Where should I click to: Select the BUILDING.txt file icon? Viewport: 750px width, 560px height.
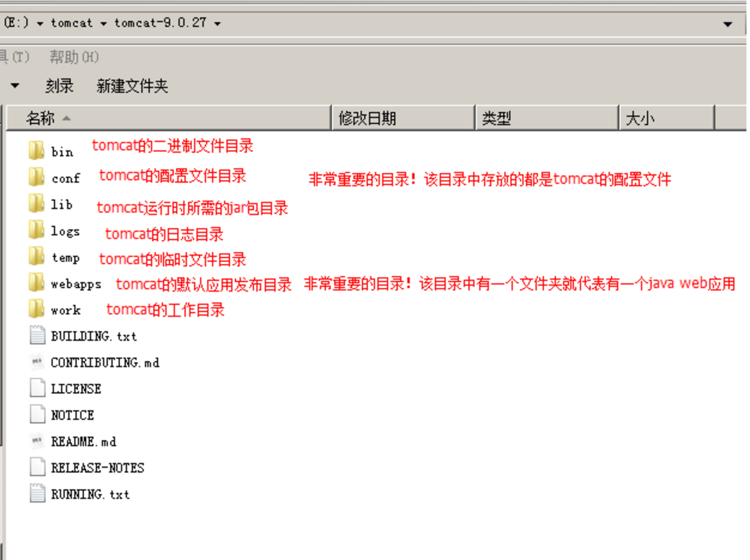pos(37,335)
